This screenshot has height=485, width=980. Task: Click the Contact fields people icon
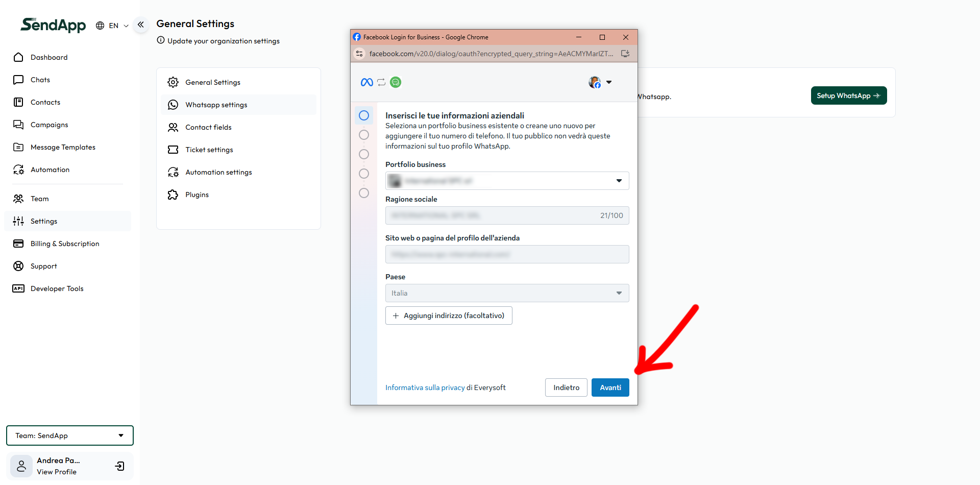pyautogui.click(x=173, y=127)
